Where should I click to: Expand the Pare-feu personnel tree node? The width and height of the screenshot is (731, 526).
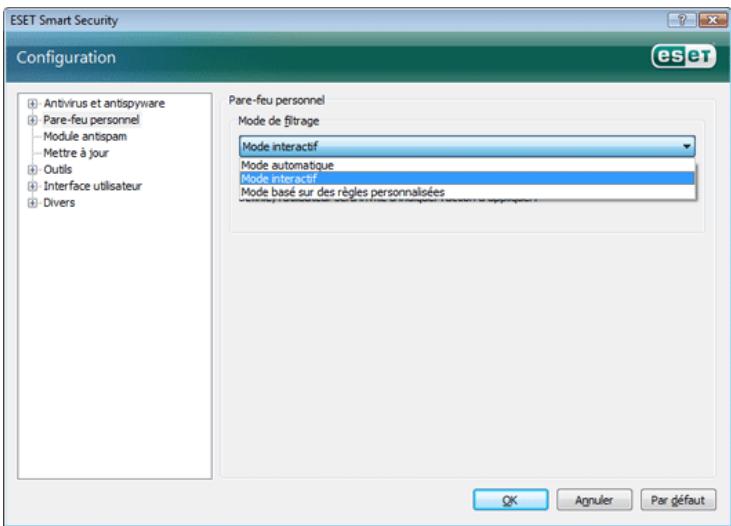[32, 120]
